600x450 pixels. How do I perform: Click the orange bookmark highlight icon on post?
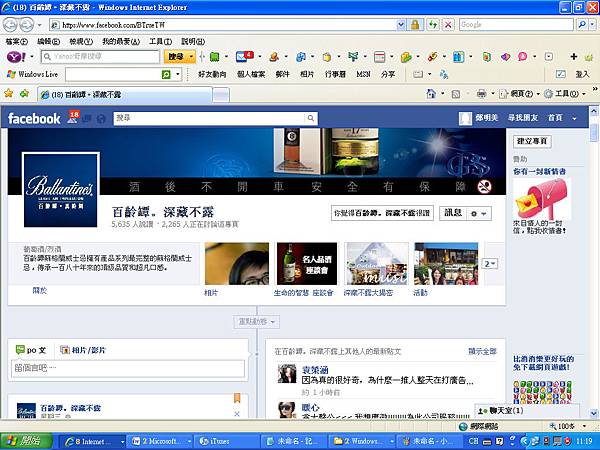pyautogui.click(x=237, y=398)
